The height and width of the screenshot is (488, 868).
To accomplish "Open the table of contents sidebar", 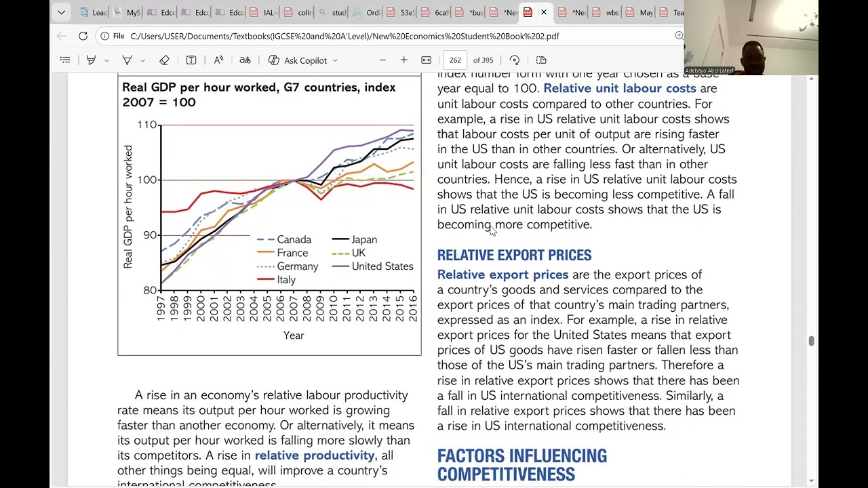I will [65, 60].
